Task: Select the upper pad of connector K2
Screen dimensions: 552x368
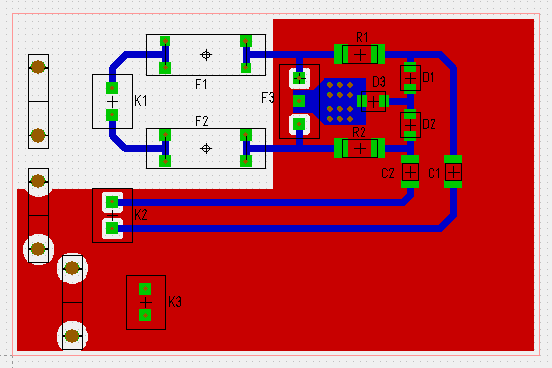Action: tap(112, 202)
